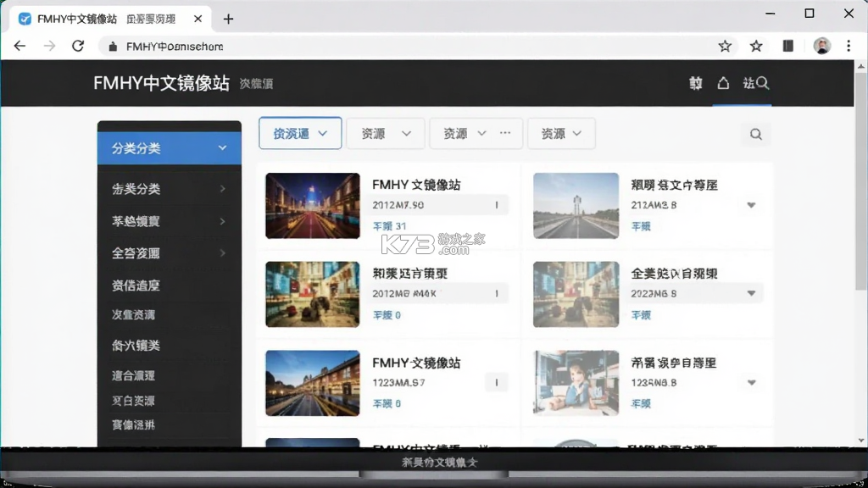
Task: Click the blue link under 1235N8.B
Action: (x=641, y=404)
